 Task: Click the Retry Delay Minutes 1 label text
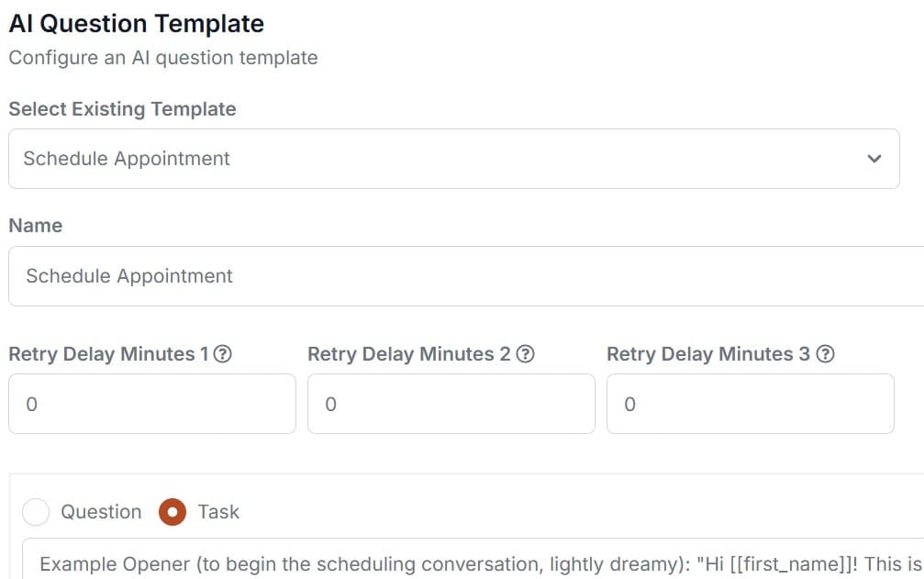pyautogui.click(x=108, y=354)
